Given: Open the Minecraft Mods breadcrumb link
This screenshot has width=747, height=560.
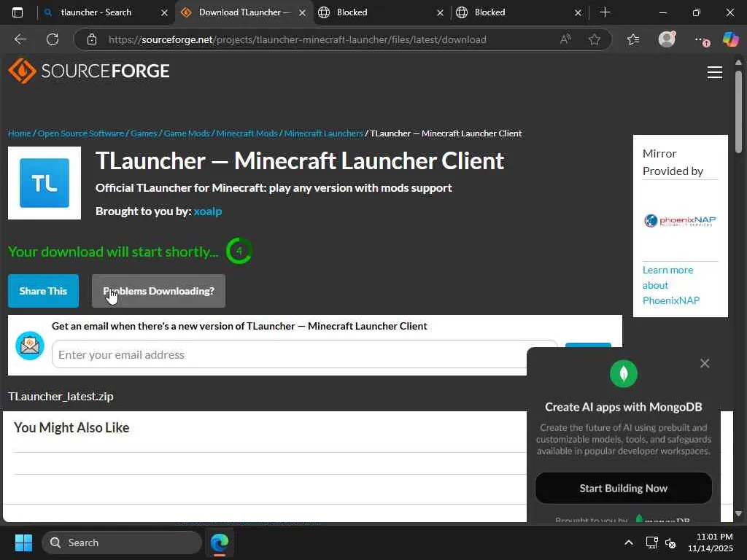Looking at the screenshot, I should pyautogui.click(x=247, y=133).
